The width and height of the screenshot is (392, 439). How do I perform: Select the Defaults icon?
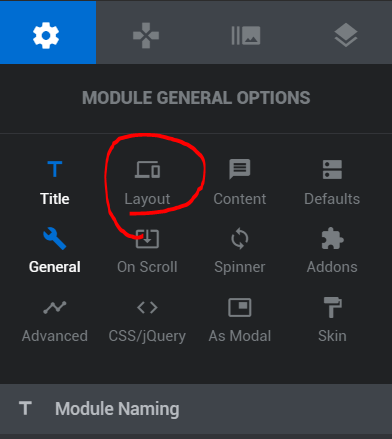pos(332,169)
